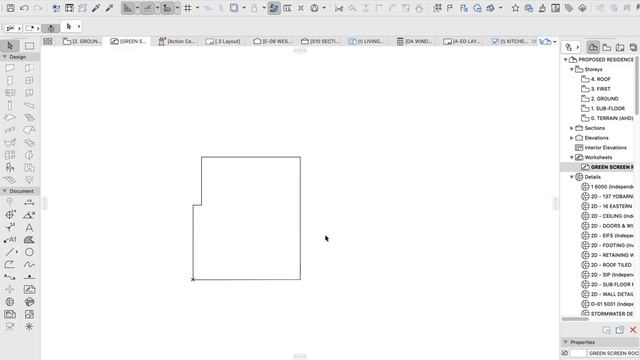Select the Spline tool

point(29,264)
